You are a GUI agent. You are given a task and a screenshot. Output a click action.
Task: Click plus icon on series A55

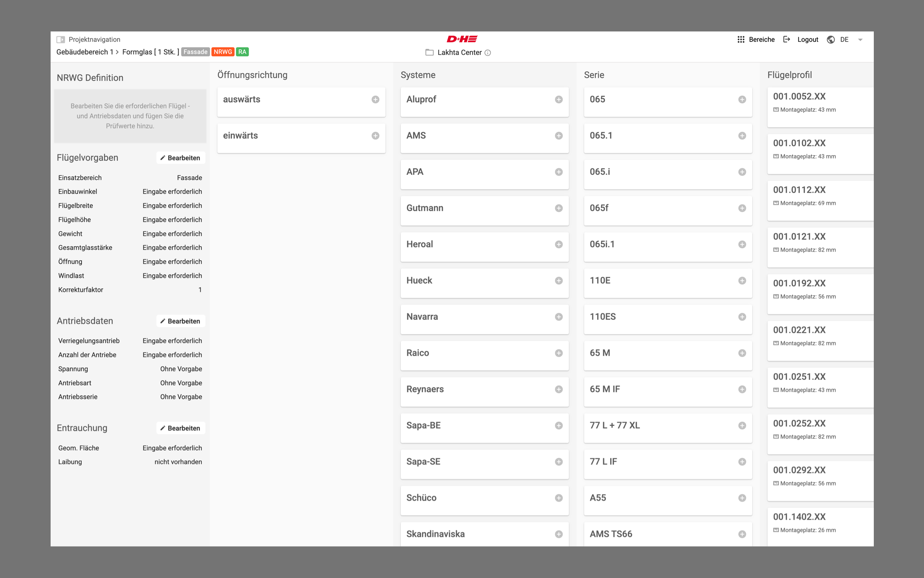742,498
